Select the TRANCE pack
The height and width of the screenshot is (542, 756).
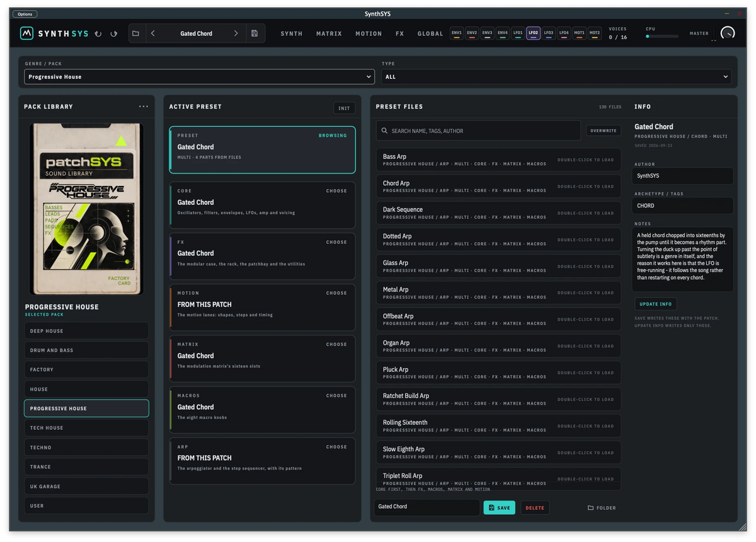(x=86, y=467)
